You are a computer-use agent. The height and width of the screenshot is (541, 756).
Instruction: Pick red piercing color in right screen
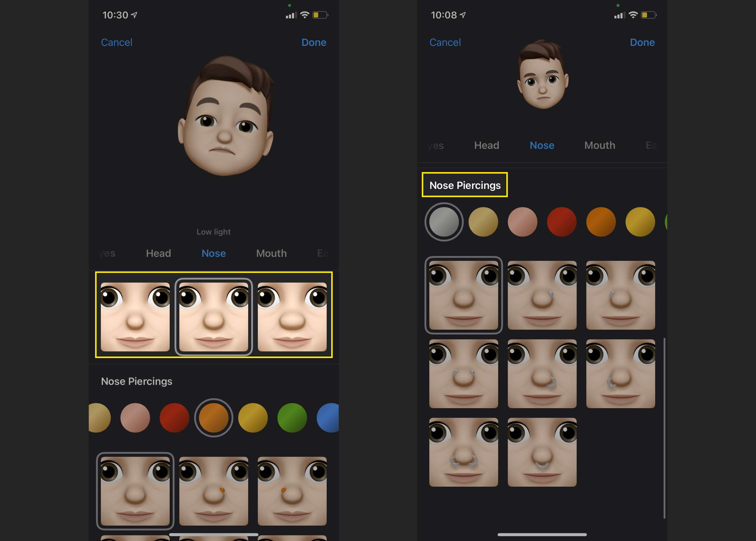pos(562,222)
